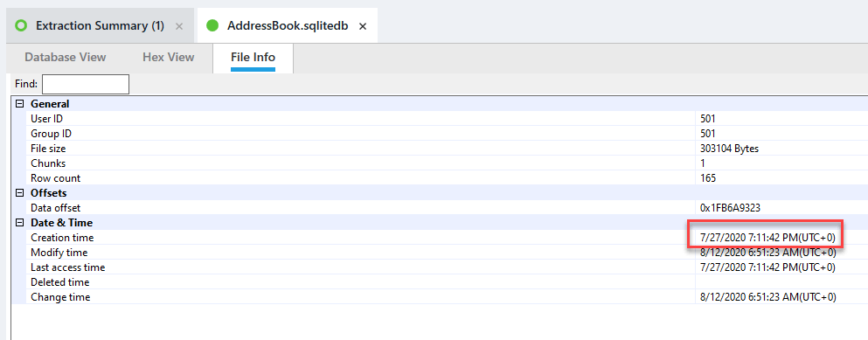Click the Last access time value
Viewport: 868px width, 340px height.
point(767,267)
